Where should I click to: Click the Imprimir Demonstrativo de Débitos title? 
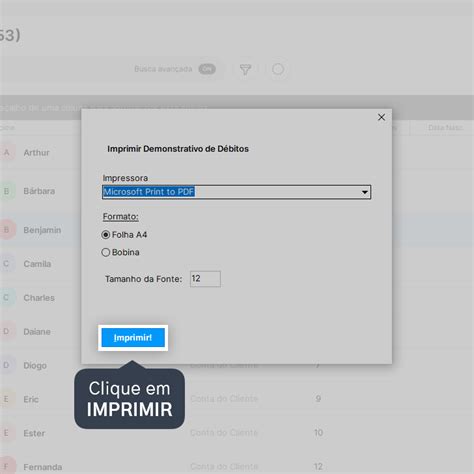tap(178, 149)
